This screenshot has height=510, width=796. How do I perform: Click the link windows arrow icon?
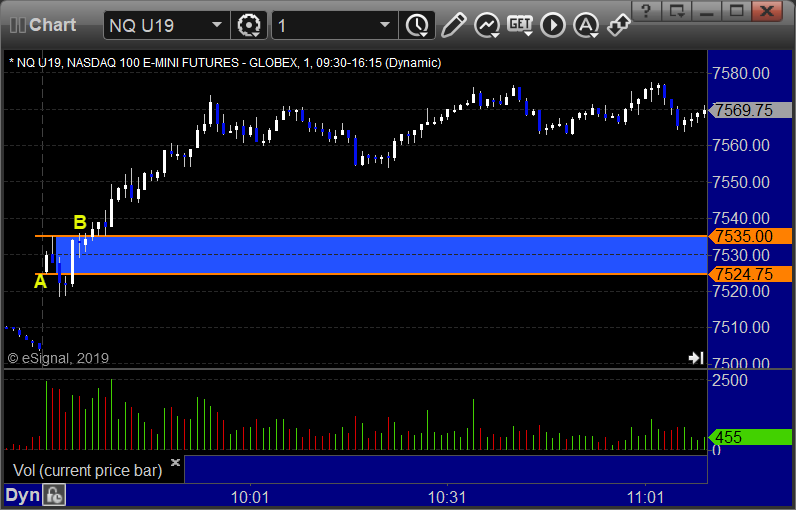pyautogui.click(x=618, y=25)
